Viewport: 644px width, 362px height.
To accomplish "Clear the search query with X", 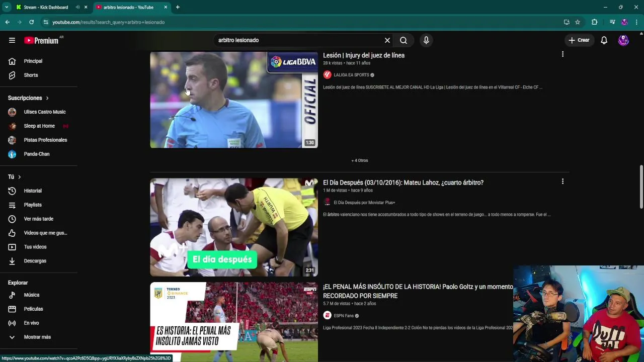I will [x=387, y=40].
